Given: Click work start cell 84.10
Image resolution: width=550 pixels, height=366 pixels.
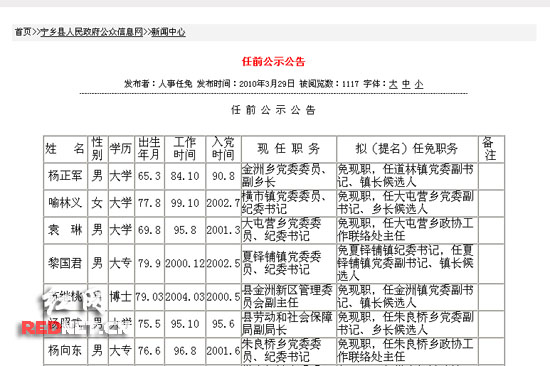Looking at the screenshot, I should tap(185, 176).
